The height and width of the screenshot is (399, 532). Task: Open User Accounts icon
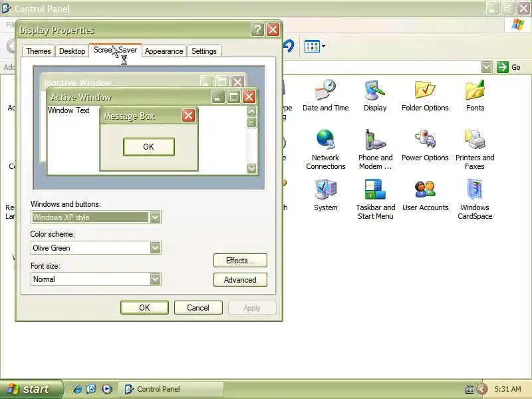425,196
